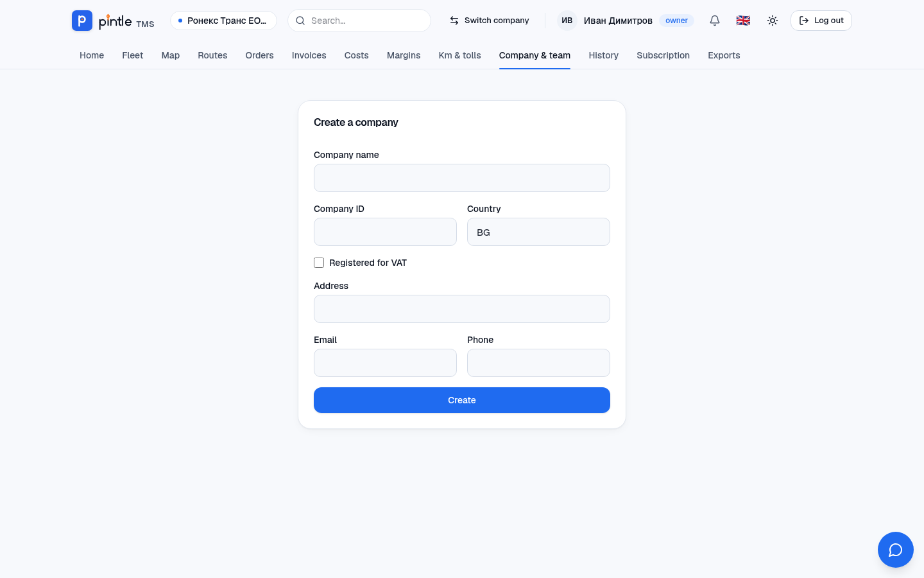Click the Switch company button
Viewport: 924px width, 578px height.
(x=490, y=21)
